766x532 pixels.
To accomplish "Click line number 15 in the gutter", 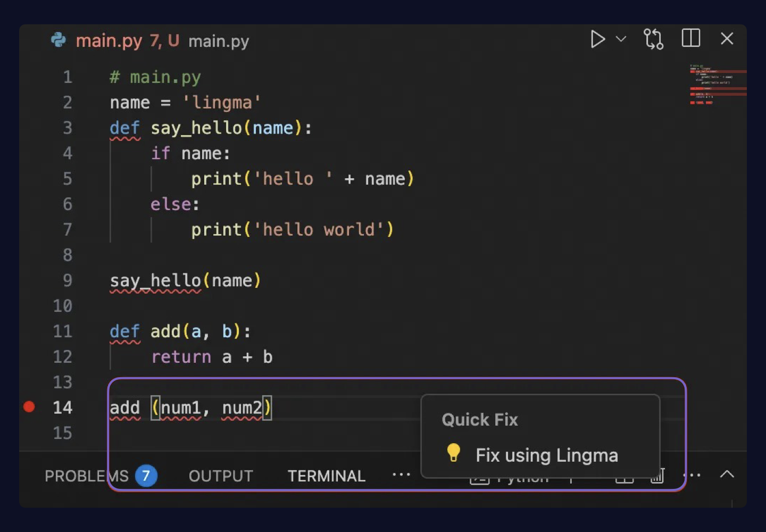I will click(63, 433).
